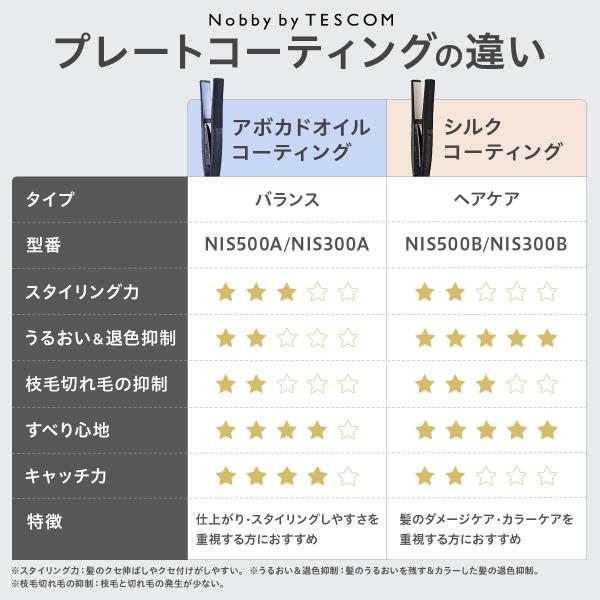Image resolution: width=600 pixels, height=600 pixels.
Task: Click the empty fifth star in avocado キャッチ力 row
Action: pyautogui.click(x=348, y=476)
